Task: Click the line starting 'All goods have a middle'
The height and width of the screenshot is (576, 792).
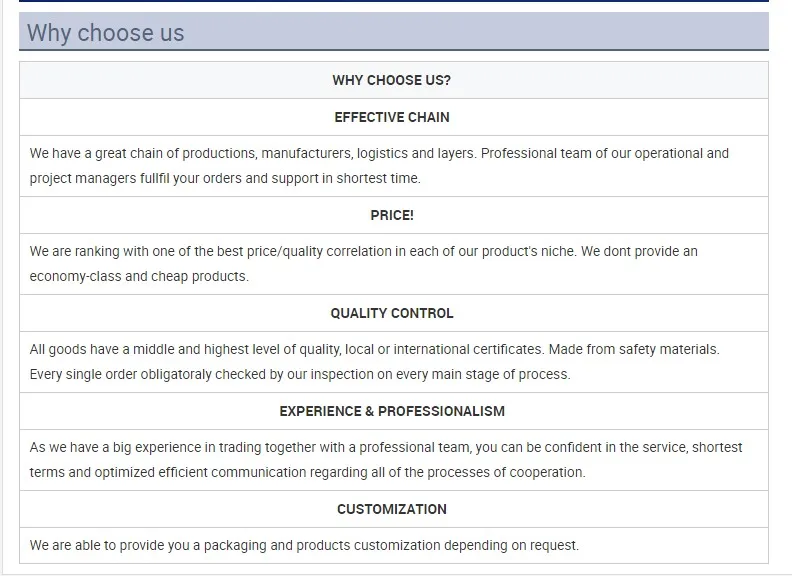Action: pos(374,350)
